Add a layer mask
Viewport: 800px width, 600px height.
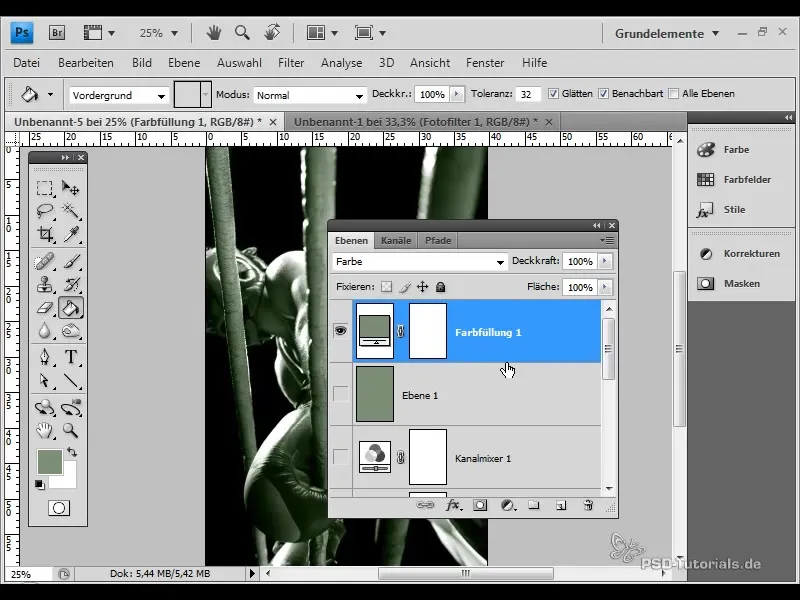[x=480, y=505]
